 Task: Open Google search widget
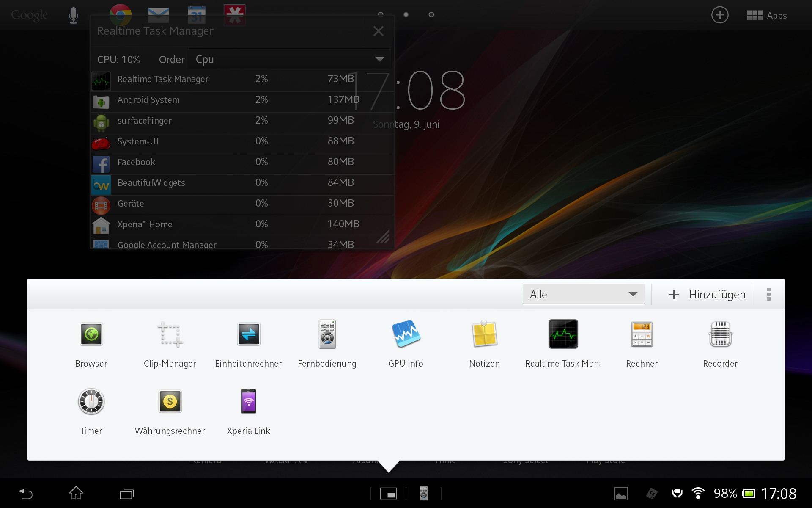[x=30, y=15]
